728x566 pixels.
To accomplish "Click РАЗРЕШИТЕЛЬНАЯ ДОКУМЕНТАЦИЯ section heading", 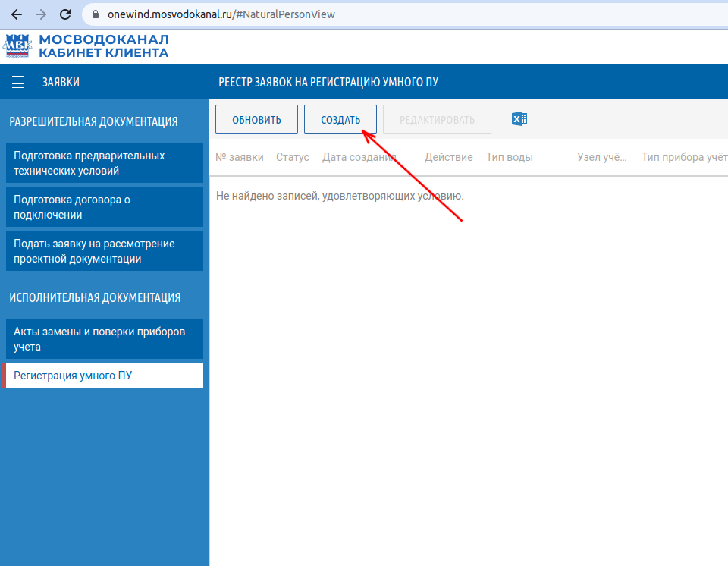I will coord(93,121).
